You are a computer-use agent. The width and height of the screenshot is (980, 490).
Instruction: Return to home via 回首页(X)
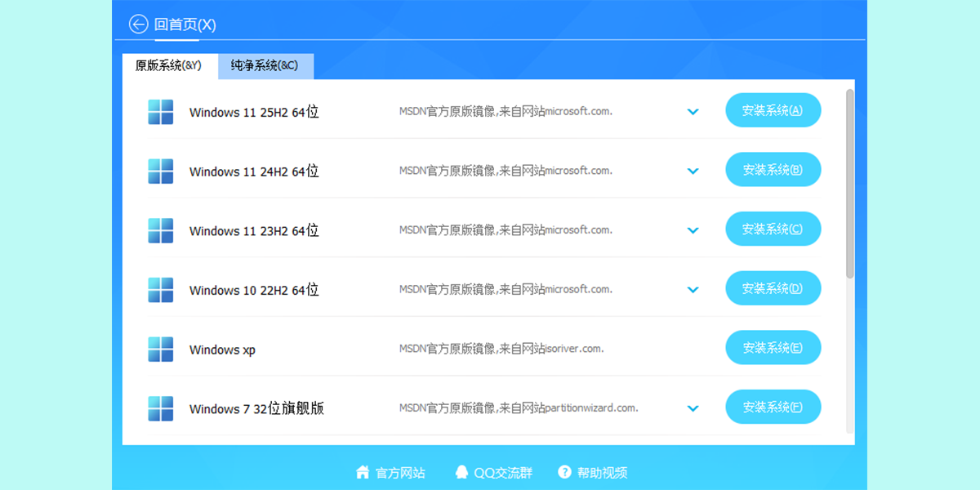click(185, 24)
